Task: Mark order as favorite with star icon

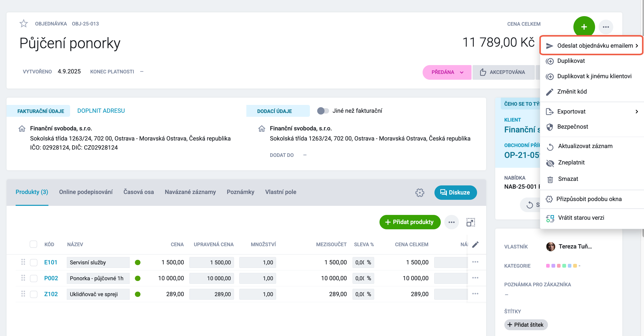Action: tap(24, 23)
